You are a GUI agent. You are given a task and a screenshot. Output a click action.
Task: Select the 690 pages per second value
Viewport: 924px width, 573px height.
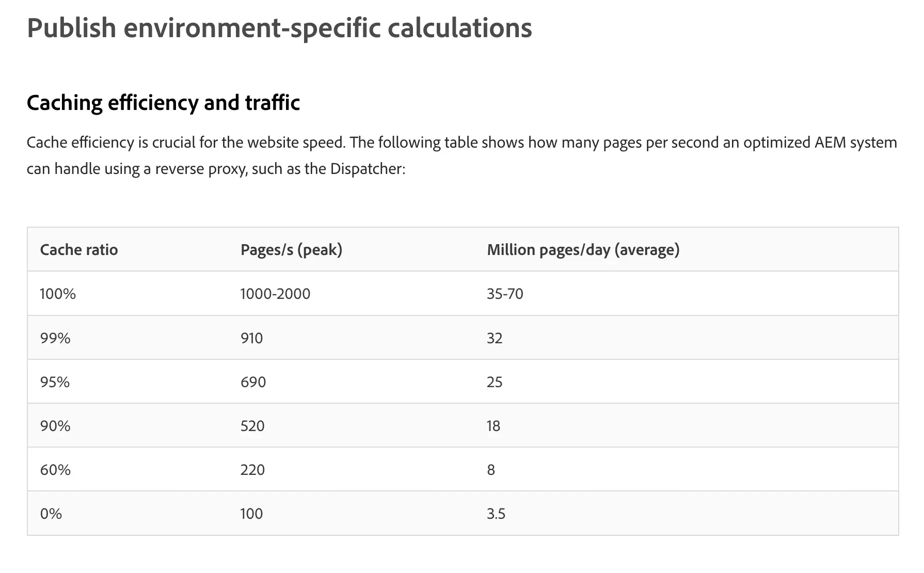(x=253, y=382)
